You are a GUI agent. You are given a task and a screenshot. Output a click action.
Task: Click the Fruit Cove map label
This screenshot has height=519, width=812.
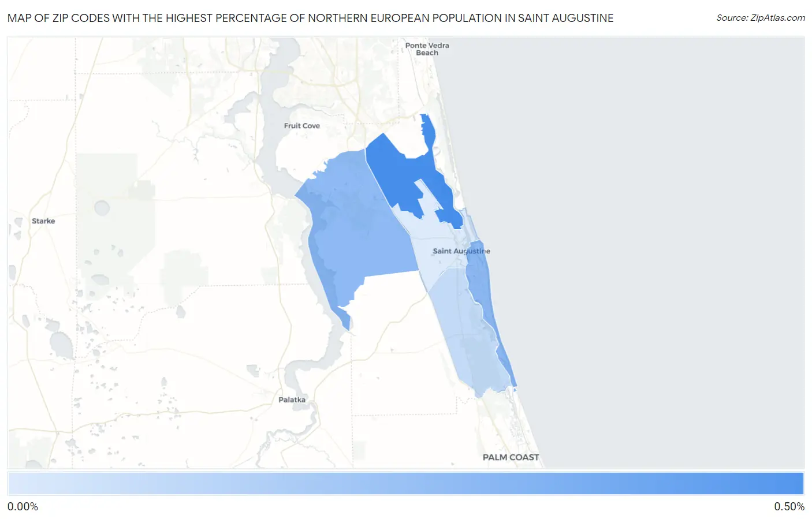point(301,126)
